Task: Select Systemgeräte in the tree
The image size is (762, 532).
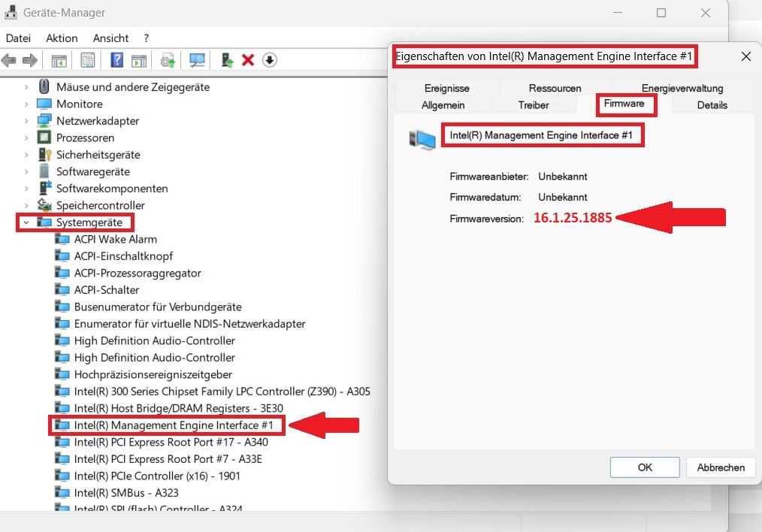Action: [x=89, y=222]
